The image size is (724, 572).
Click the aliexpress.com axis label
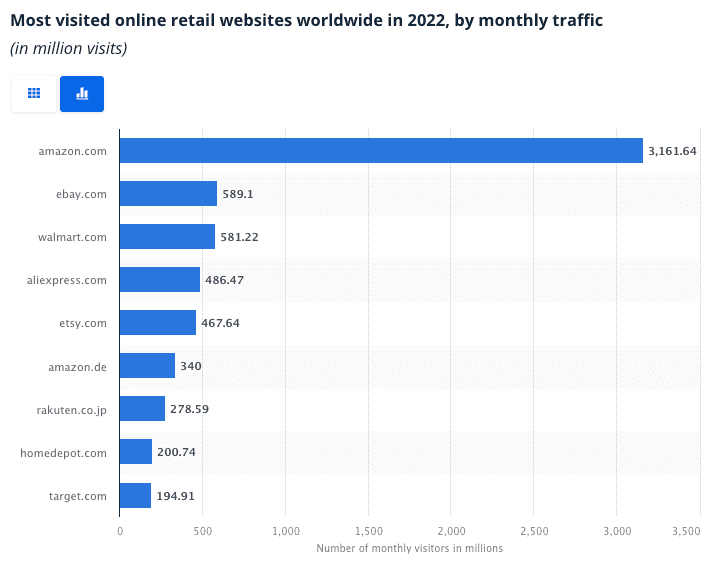pyautogui.click(x=66, y=280)
